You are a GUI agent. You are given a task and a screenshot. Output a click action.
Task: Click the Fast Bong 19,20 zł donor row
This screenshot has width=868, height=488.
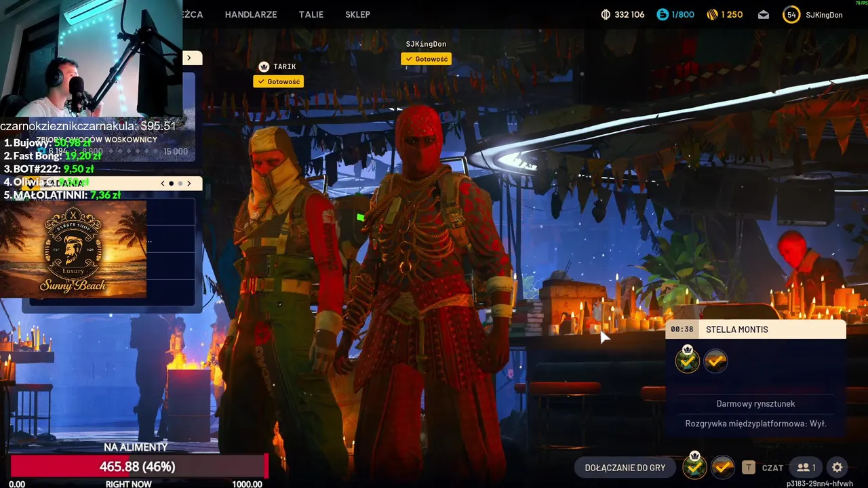click(52, 156)
